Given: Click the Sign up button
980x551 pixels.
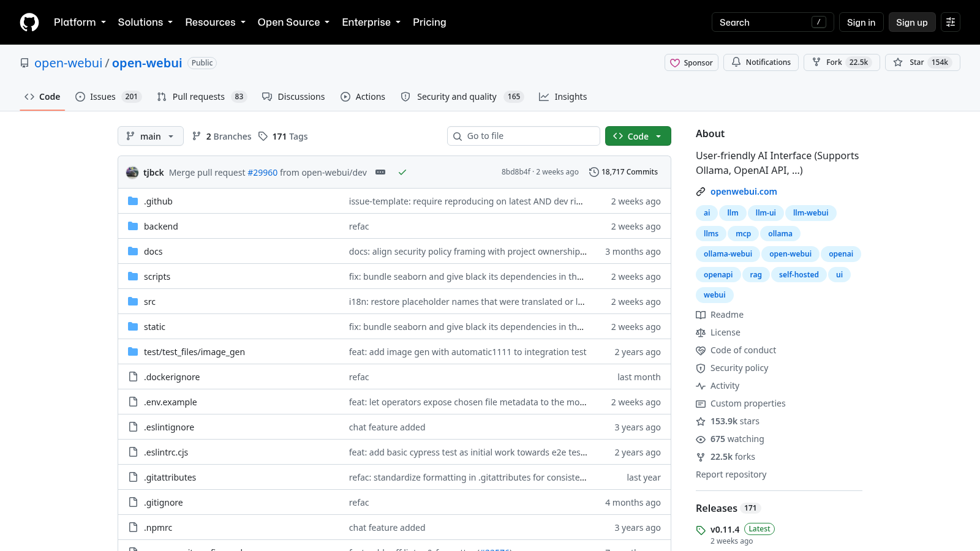Looking at the screenshot, I should coord(912,22).
